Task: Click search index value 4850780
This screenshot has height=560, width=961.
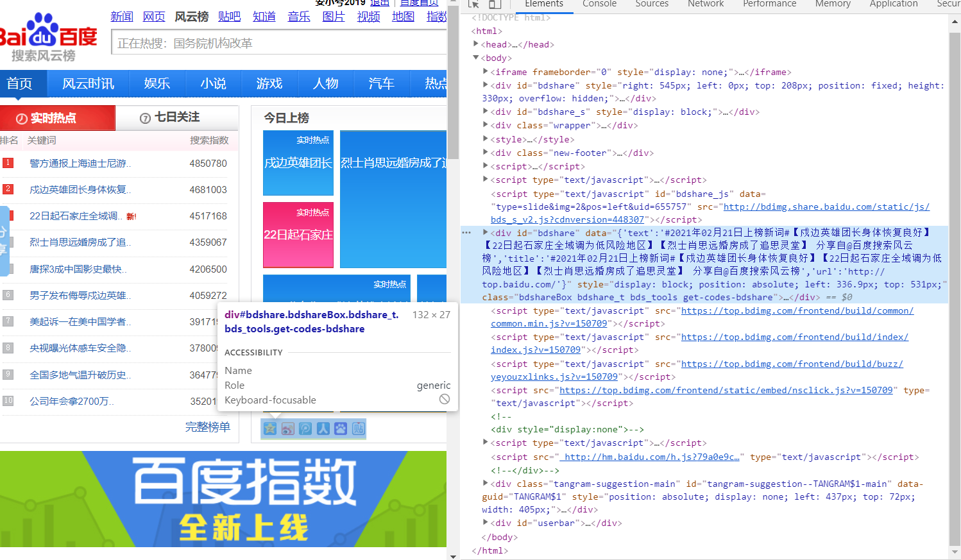Action: (x=208, y=163)
